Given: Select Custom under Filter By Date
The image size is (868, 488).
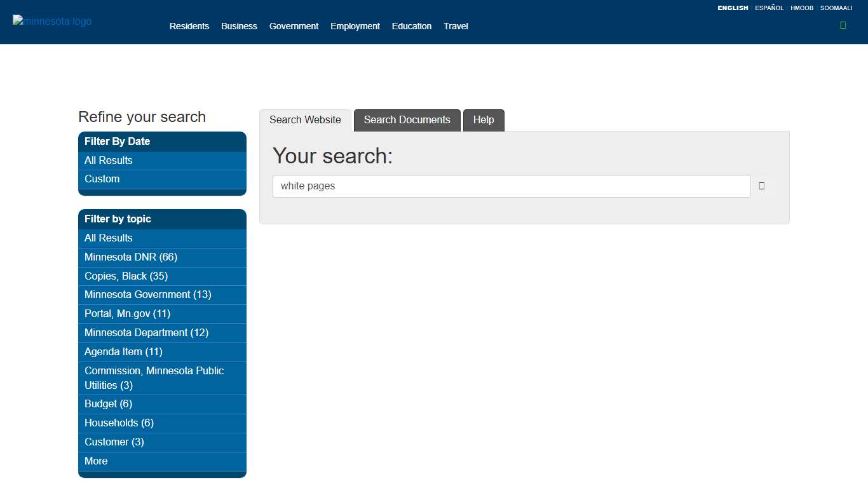Looking at the screenshot, I should pyautogui.click(x=102, y=179).
